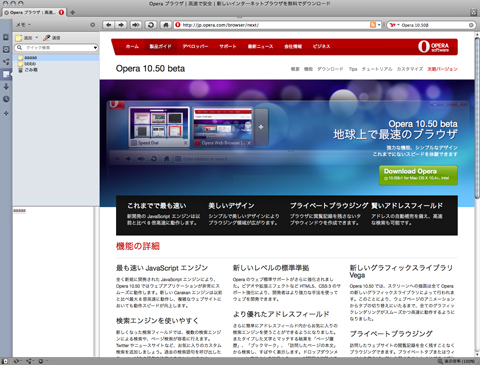Click the quick search field in notes
Image resolution: width=480 pixels, height=365 pixels.
click(57, 48)
